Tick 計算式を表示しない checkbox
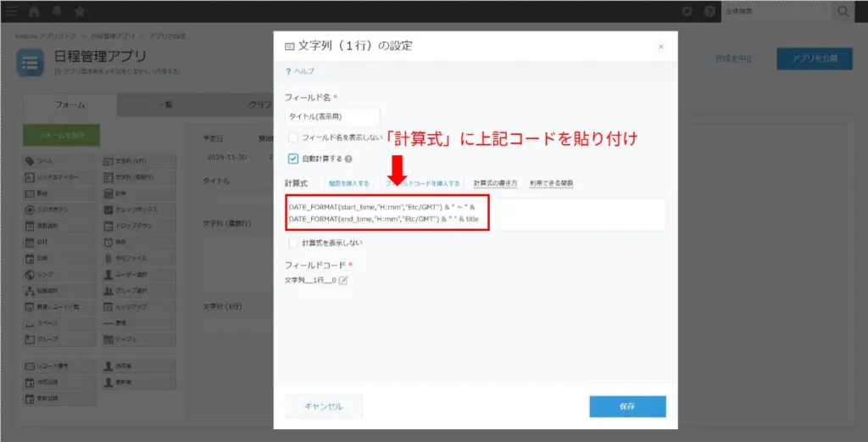The image size is (868, 442). click(x=292, y=243)
